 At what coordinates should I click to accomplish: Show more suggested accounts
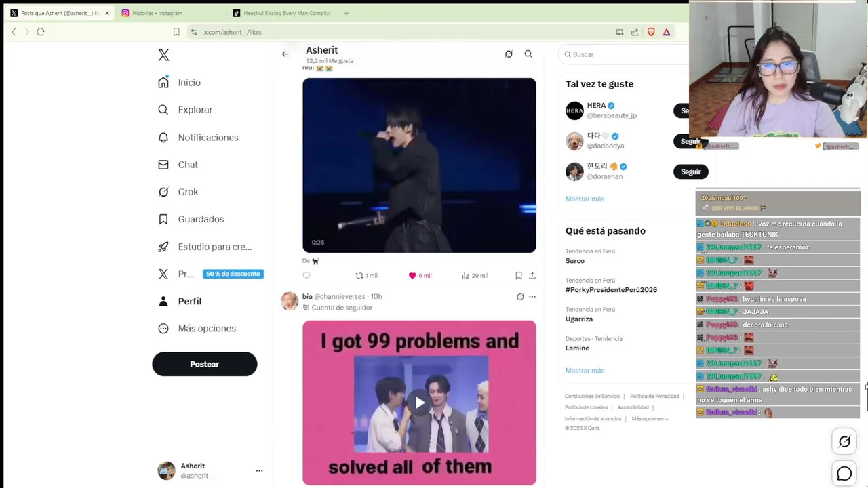[x=585, y=199]
